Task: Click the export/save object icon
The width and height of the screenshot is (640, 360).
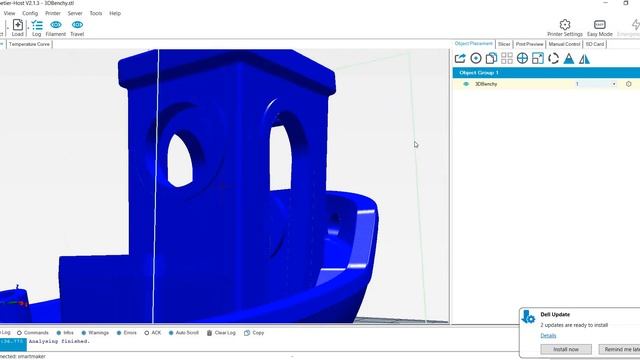Action: click(460, 58)
